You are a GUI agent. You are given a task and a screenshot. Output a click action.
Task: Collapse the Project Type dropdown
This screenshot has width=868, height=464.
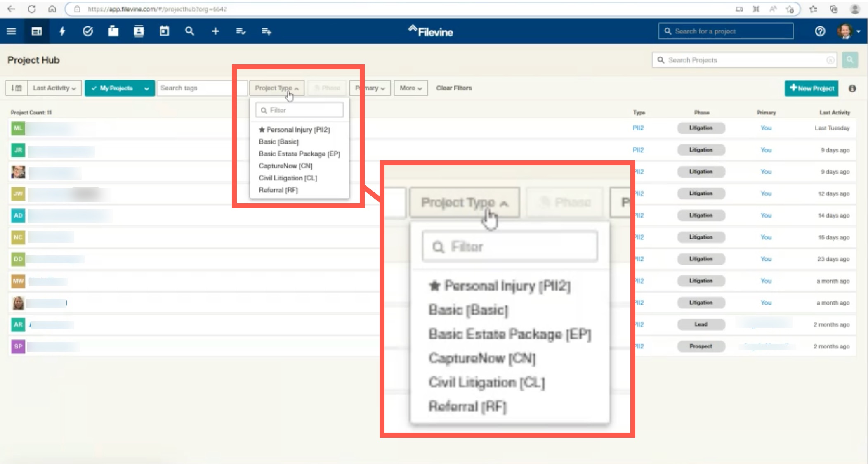(x=276, y=88)
